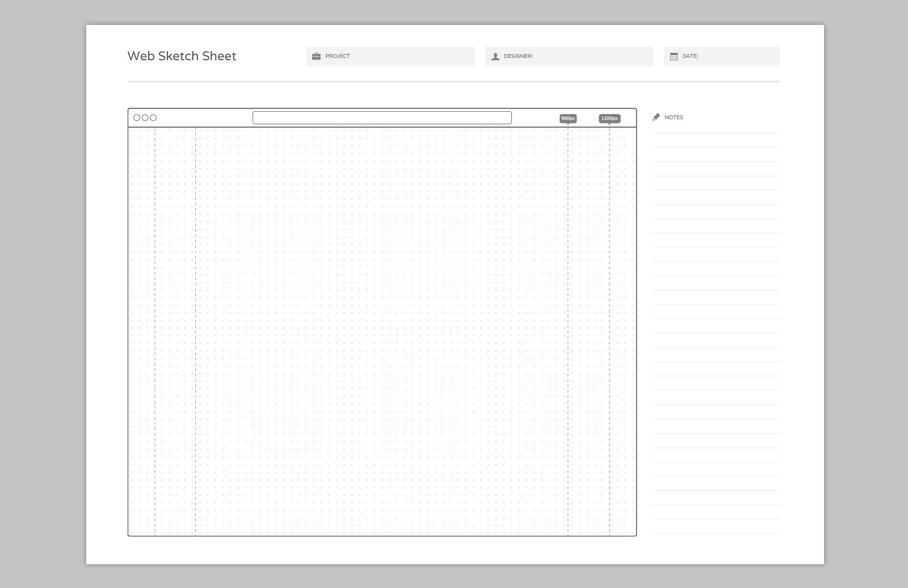Click the PROJECT field label

(338, 56)
